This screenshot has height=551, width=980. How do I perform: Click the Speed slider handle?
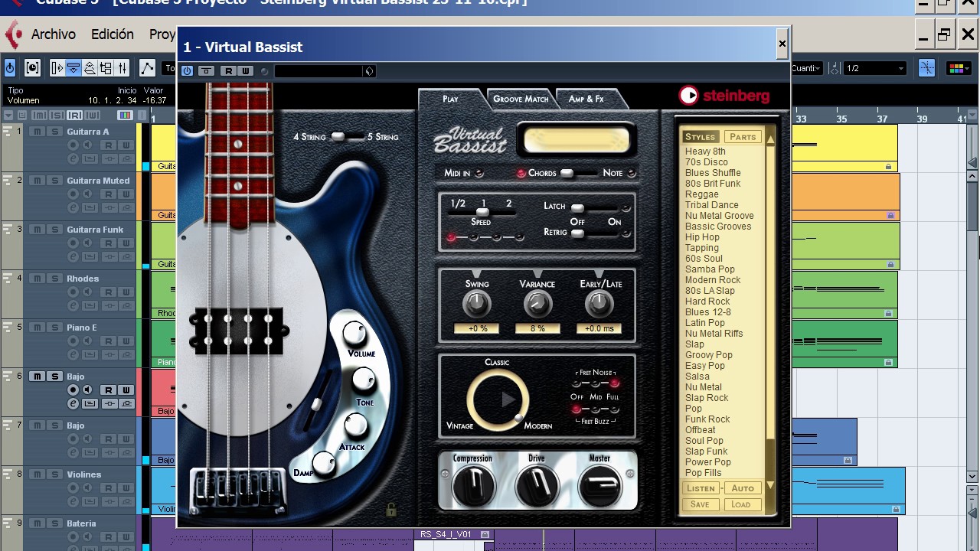coord(482,212)
